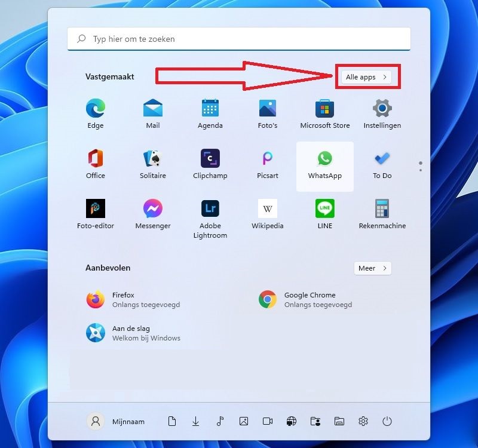Open the Edge browser app

click(96, 113)
